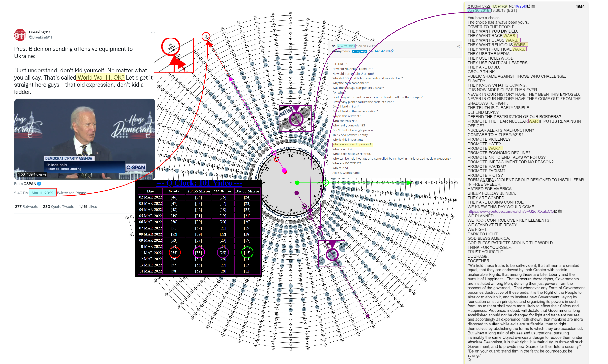Open the tweet's three-dot more options menu
Screen dimensions: 608x364
pyautogui.click(x=153, y=32)
